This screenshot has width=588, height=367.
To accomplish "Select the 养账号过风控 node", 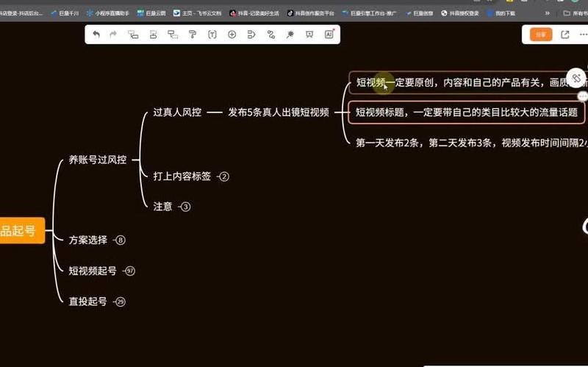I will pyautogui.click(x=98, y=160).
